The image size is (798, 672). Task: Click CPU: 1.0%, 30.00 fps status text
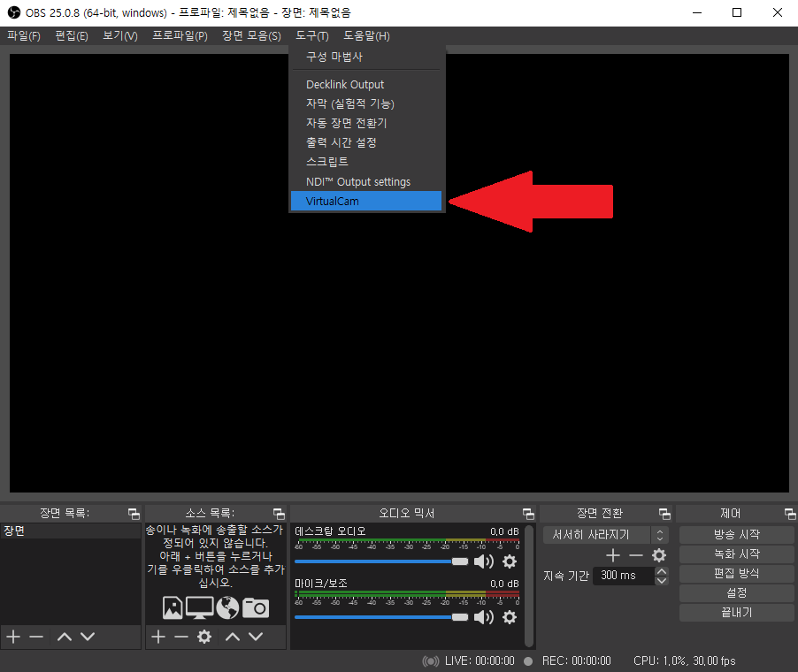685,661
